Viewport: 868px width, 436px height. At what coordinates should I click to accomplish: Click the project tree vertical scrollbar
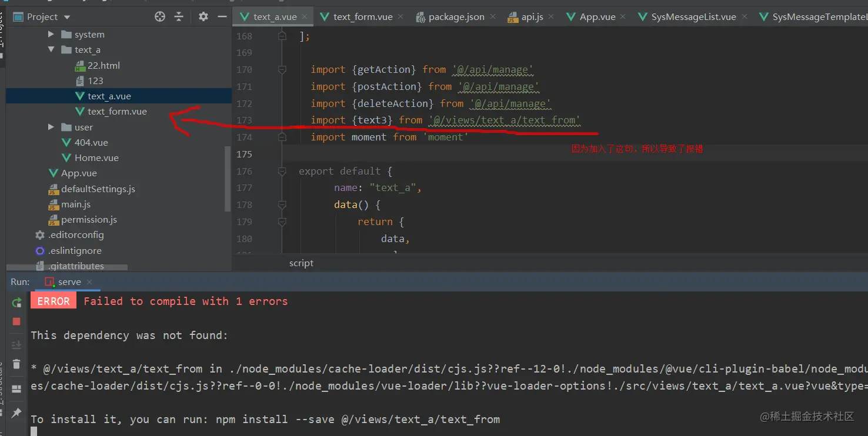(x=227, y=179)
